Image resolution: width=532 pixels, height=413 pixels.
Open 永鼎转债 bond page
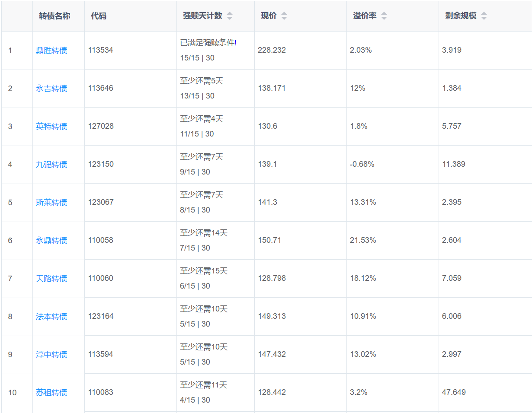point(51,241)
